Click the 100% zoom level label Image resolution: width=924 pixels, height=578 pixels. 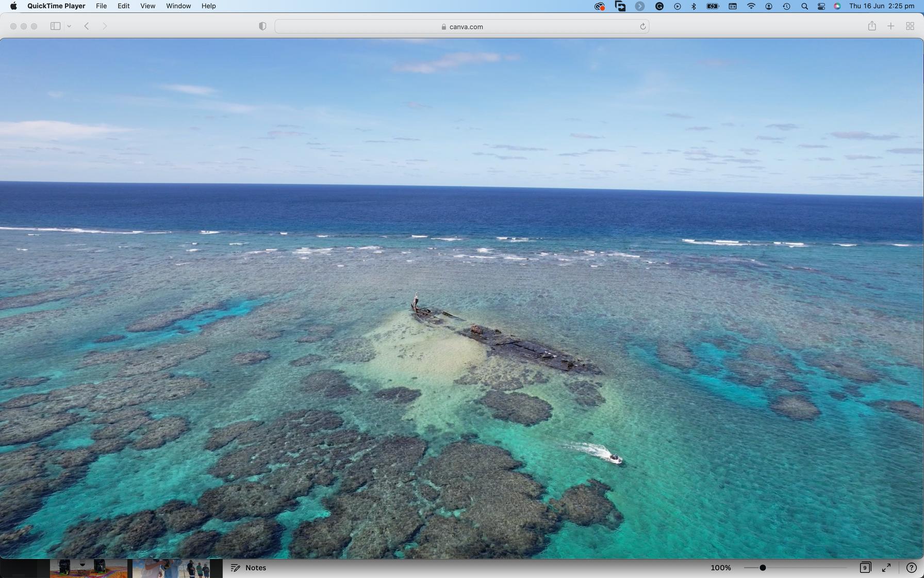click(720, 568)
